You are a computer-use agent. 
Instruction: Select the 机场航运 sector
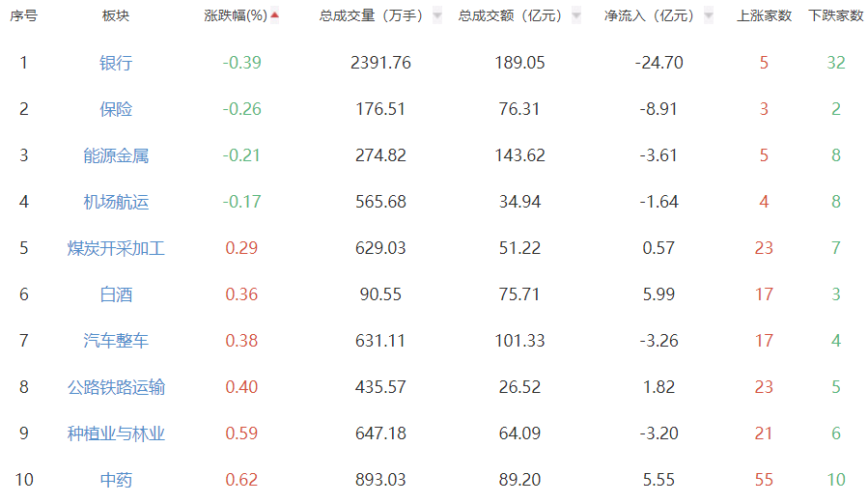116,202
